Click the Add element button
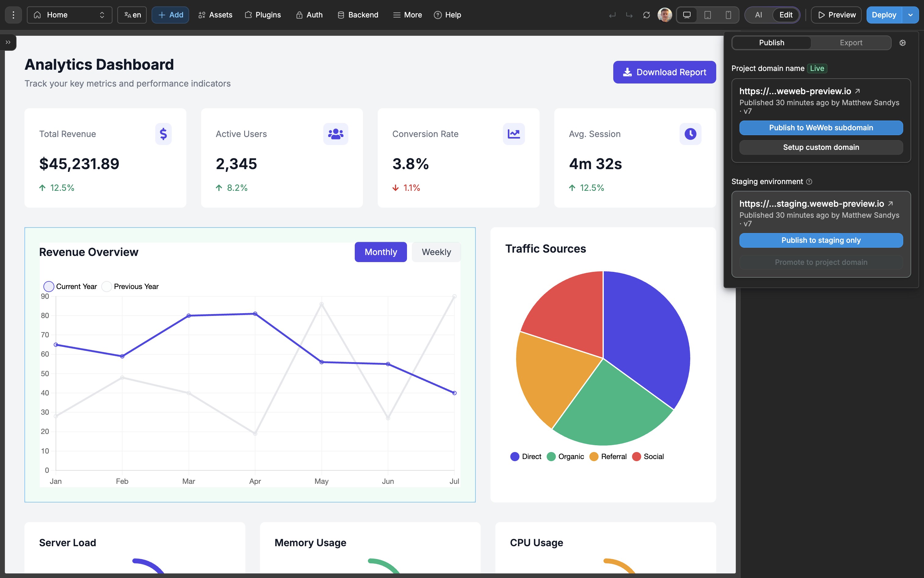 pyautogui.click(x=170, y=15)
